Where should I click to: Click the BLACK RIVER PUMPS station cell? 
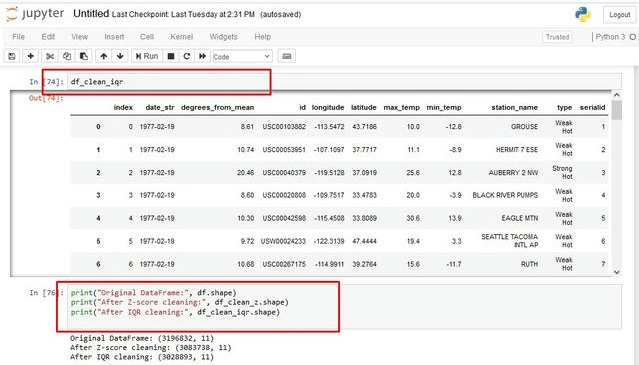[x=505, y=195]
